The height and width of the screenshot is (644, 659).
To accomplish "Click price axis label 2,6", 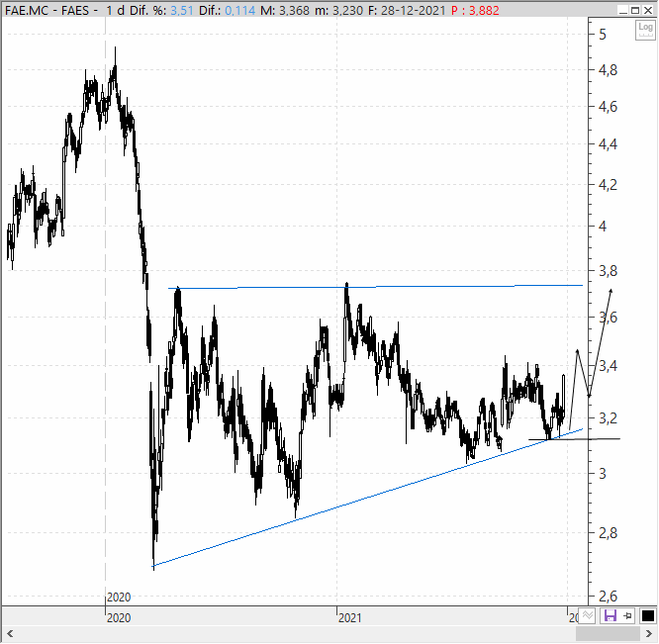I will pyautogui.click(x=609, y=597).
